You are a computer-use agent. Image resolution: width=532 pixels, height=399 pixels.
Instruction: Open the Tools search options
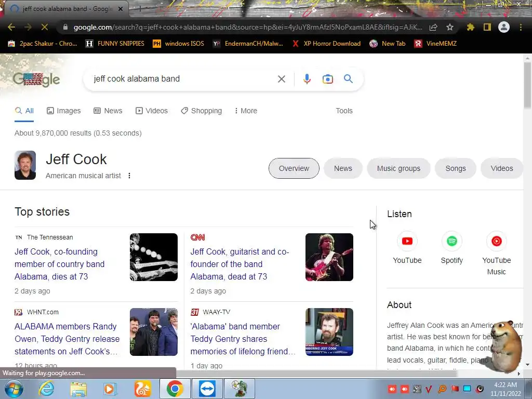(344, 111)
